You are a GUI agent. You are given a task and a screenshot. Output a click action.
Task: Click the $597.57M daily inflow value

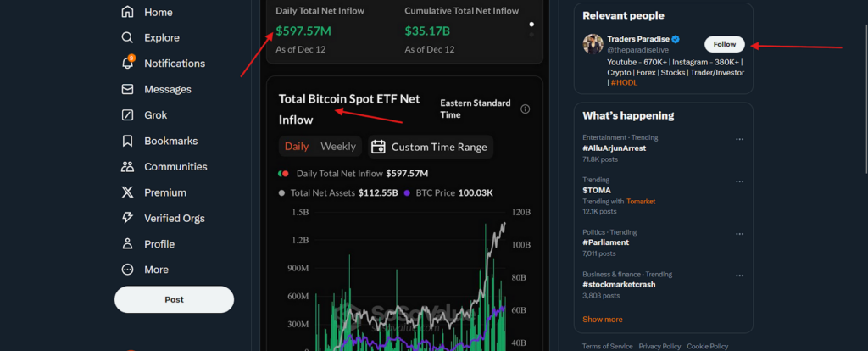tap(303, 31)
